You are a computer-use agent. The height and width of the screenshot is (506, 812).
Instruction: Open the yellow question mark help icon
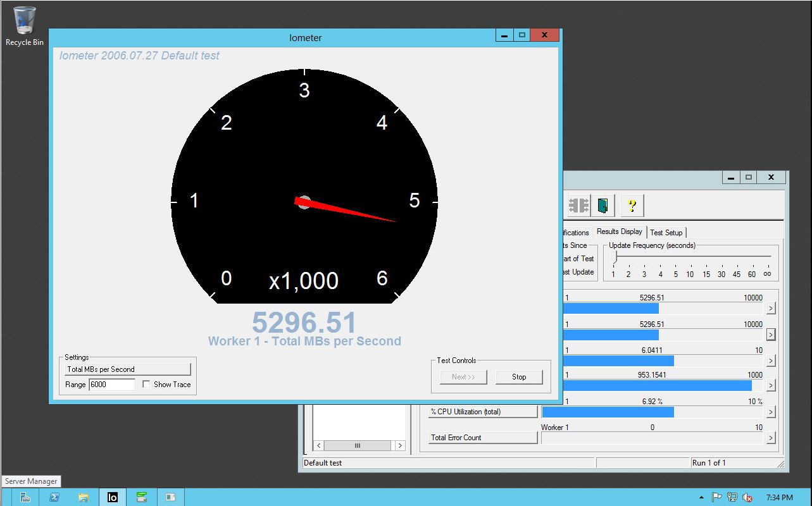pyautogui.click(x=631, y=206)
